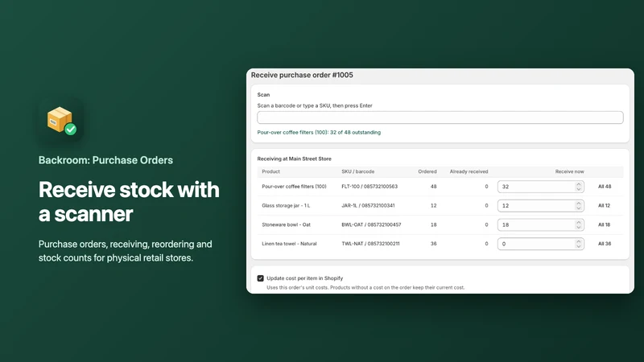The image size is (644, 362).
Task: Click SKU JAR-1L / 085732100341
Action: (x=368, y=206)
